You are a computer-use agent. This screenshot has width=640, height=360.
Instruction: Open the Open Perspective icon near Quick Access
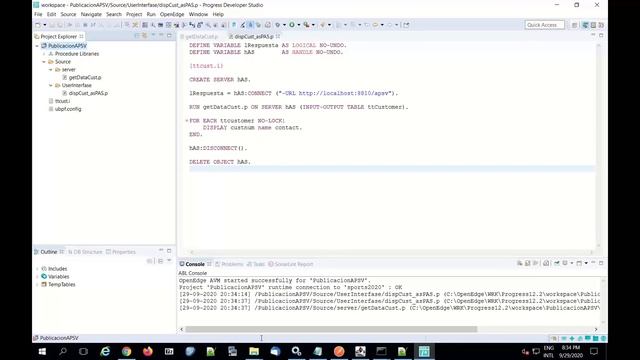click(575, 25)
